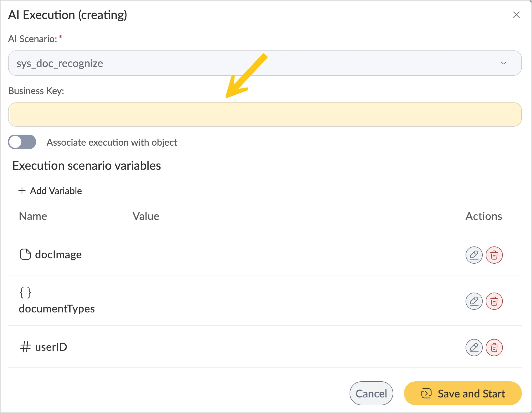Enable Associate execution with object switch
This screenshot has height=413, width=532.
(x=22, y=142)
